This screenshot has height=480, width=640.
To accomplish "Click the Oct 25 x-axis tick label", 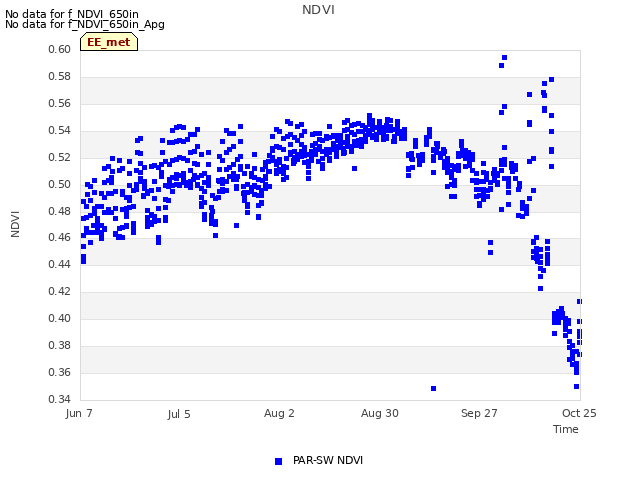I will pyautogui.click(x=579, y=413).
